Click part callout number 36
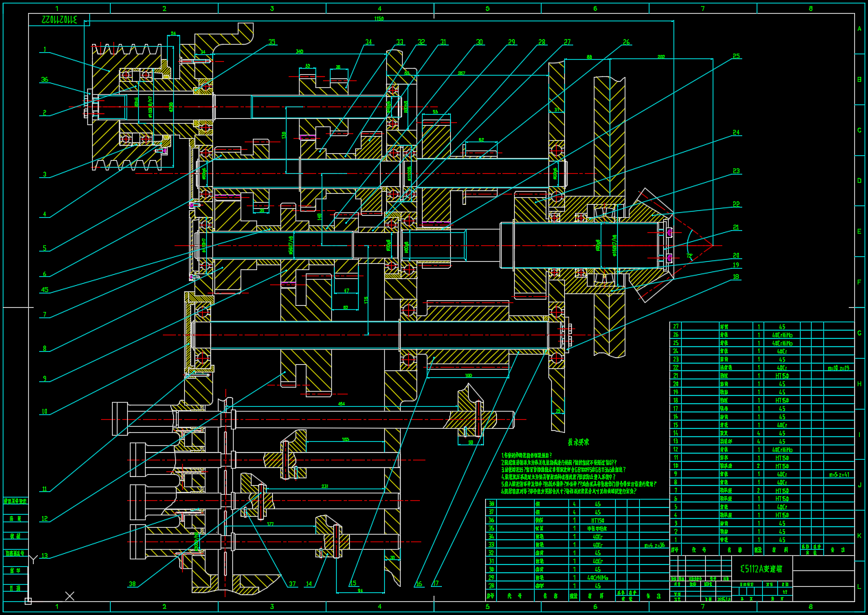868x615 pixels. click(x=44, y=80)
